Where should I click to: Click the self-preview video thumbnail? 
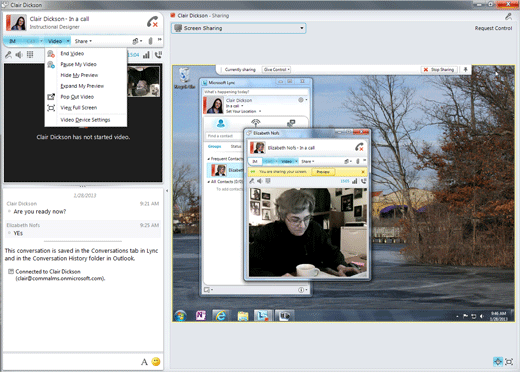click(x=144, y=82)
